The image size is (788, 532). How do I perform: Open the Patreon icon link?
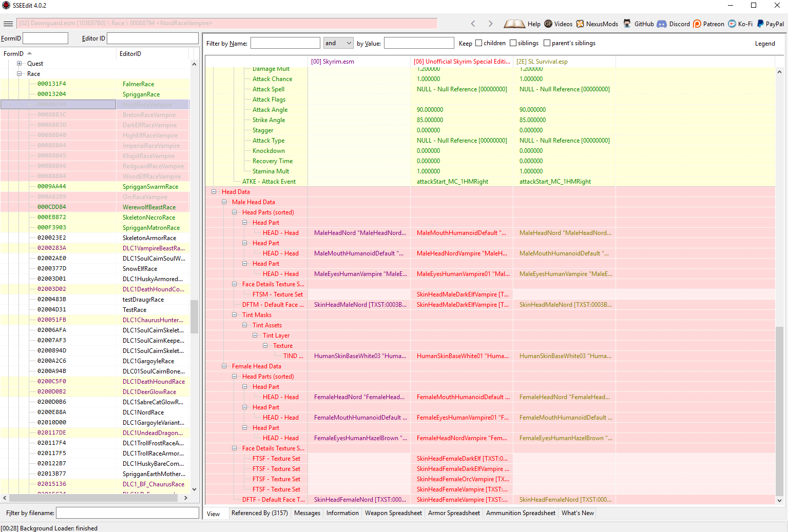click(697, 24)
